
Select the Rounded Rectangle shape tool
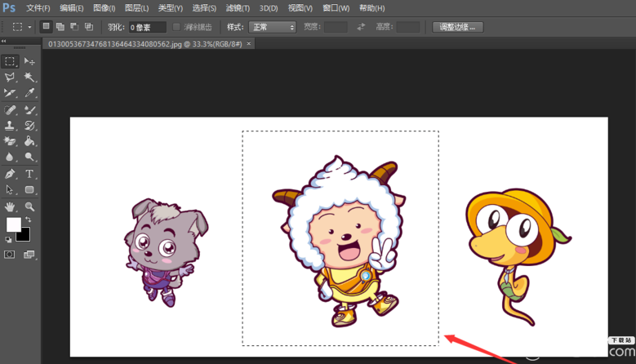click(29, 189)
